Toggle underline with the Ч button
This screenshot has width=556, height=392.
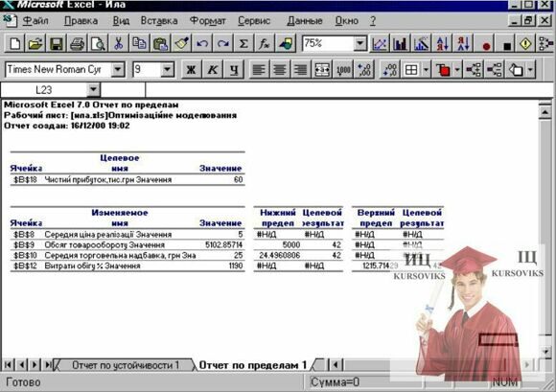(x=233, y=69)
